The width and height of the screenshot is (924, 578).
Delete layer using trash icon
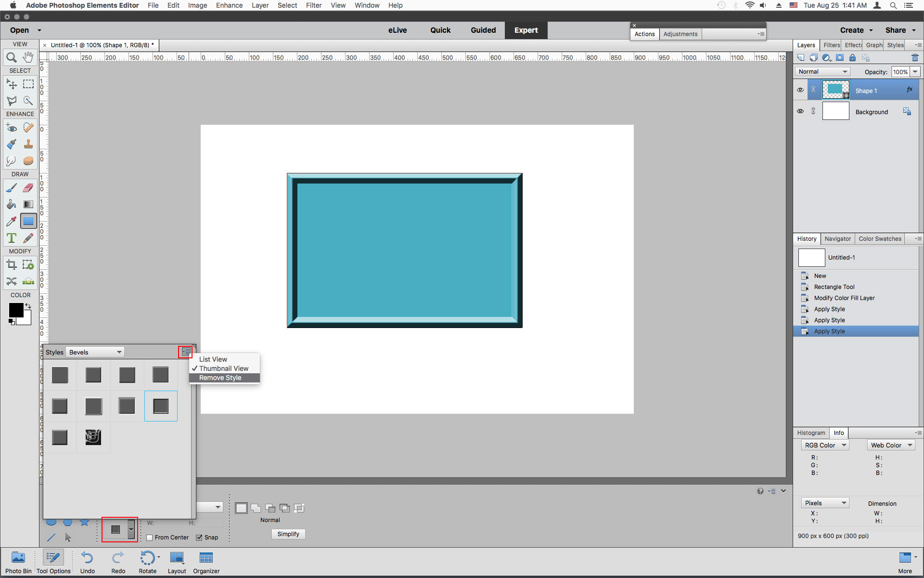pos(915,58)
